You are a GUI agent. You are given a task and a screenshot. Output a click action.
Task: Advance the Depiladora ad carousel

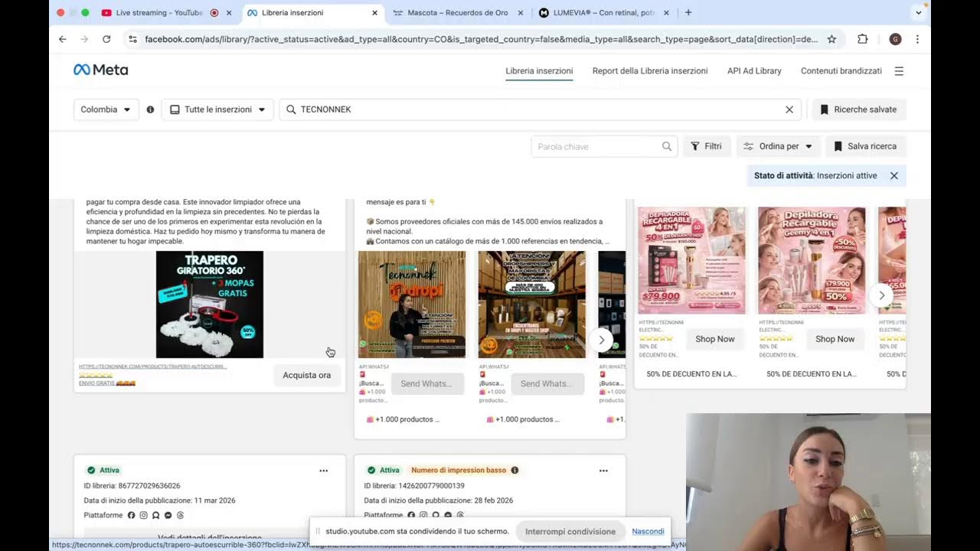(x=882, y=295)
